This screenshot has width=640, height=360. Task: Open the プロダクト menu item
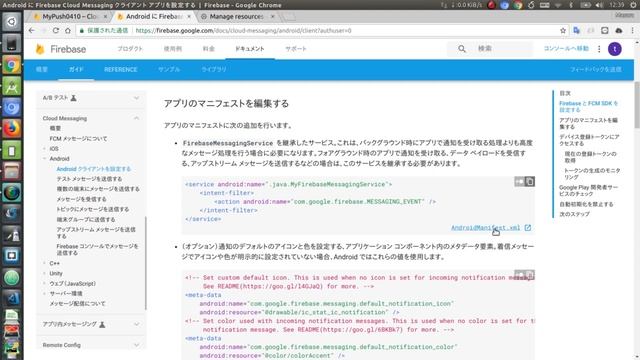[130, 49]
